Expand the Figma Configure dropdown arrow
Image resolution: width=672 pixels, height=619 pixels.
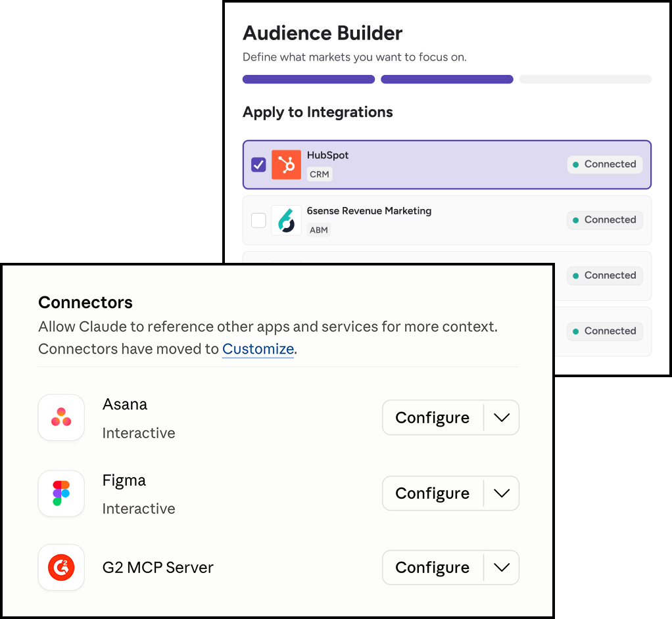coord(502,493)
